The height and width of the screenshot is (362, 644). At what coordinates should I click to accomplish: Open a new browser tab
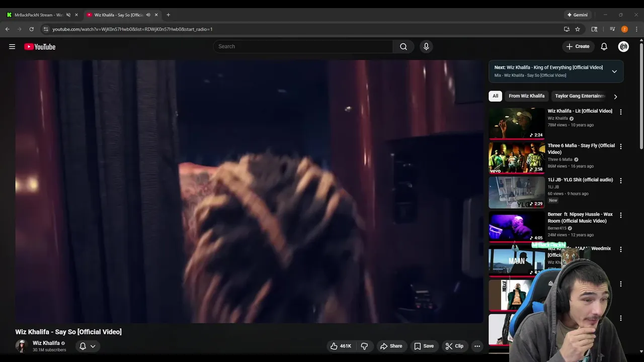pyautogui.click(x=168, y=15)
